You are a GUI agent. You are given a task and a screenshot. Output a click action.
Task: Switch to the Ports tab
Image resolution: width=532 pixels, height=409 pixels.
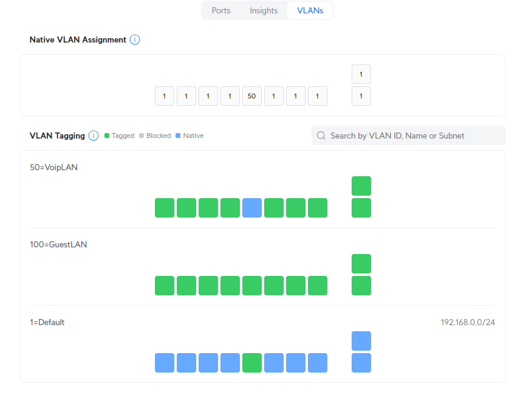[221, 10]
